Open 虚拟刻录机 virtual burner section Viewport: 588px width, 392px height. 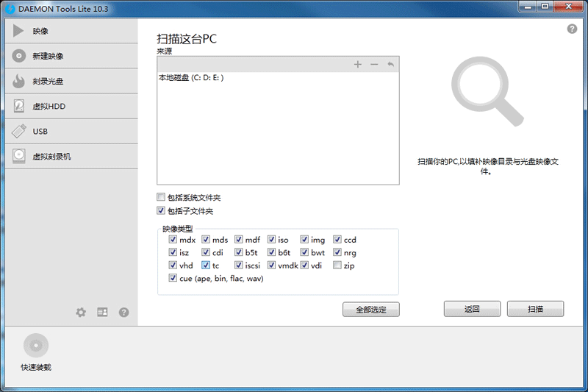point(71,157)
